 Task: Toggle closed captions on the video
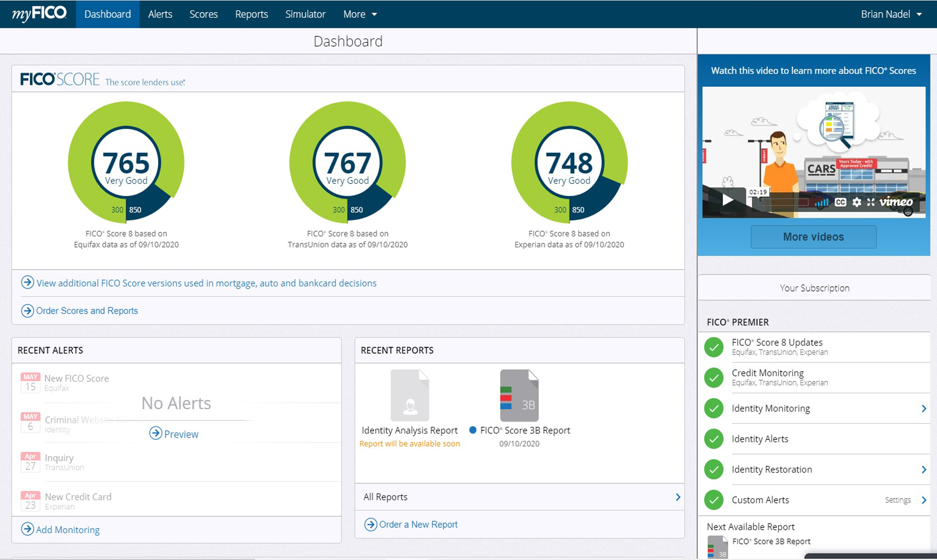tap(840, 202)
